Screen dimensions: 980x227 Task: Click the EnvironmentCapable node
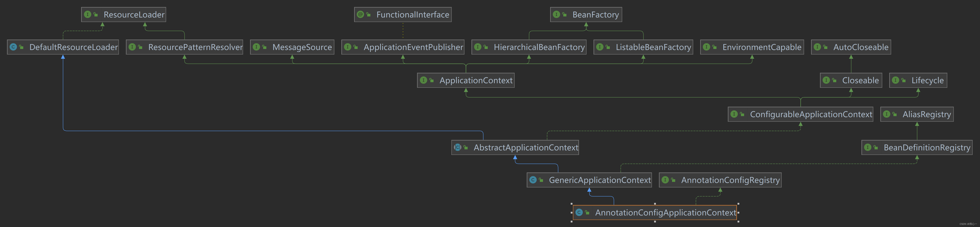point(752,47)
